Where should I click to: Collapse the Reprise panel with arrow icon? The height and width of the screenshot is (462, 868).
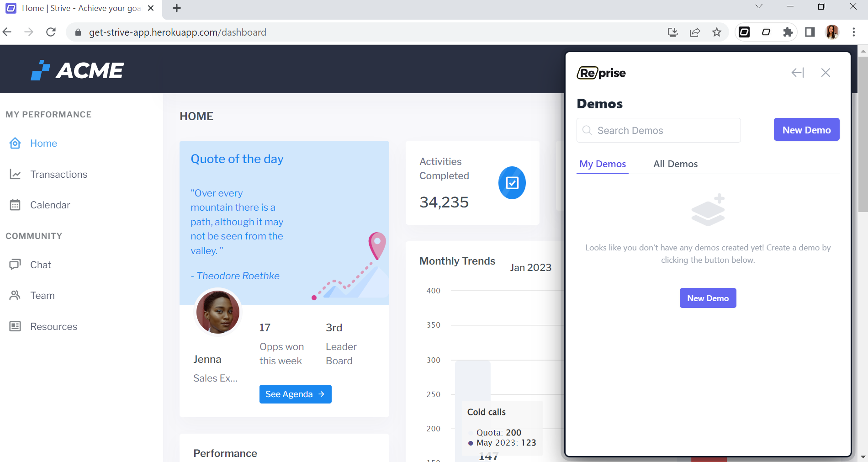798,73
